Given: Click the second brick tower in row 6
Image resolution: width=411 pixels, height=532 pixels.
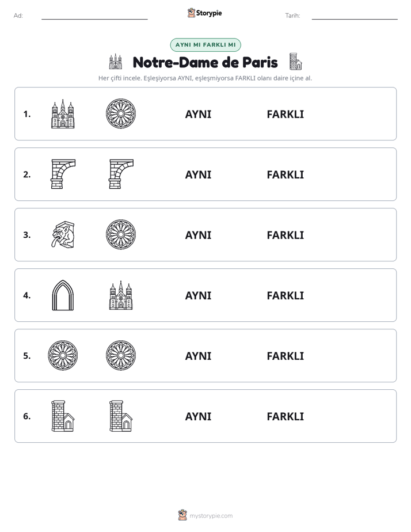Looking at the screenshot, I should pos(121,416).
